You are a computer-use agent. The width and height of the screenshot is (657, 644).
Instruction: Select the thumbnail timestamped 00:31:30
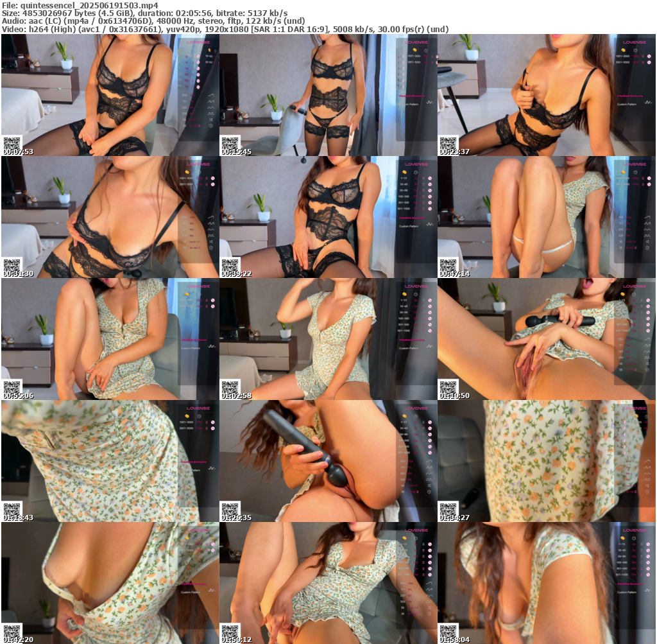pyautogui.click(x=110, y=217)
